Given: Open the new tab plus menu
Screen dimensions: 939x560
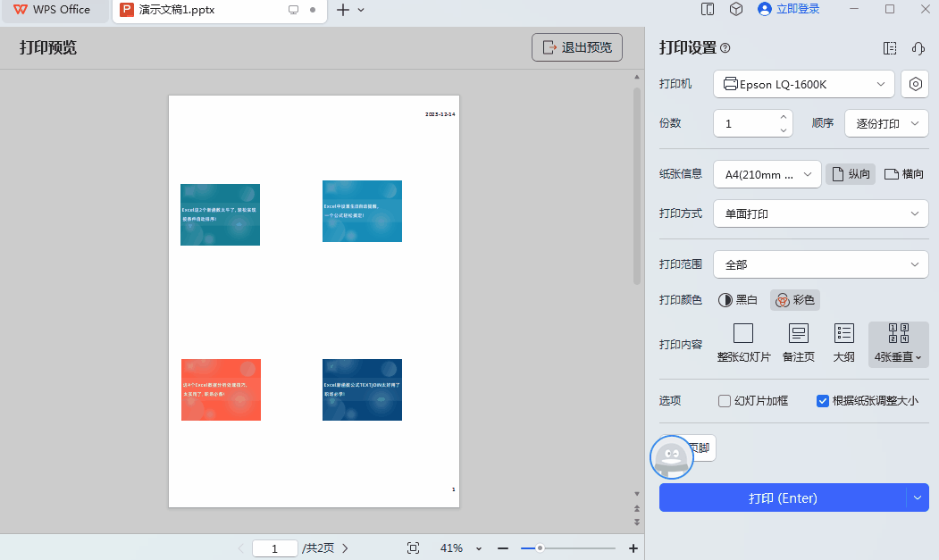Looking at the screenshot, I should pyautogui.click(x=341, y=12).
